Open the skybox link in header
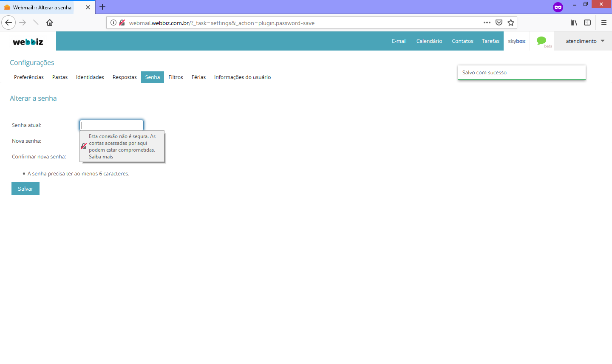The image size is (612, 364). [x=516, y=41]
